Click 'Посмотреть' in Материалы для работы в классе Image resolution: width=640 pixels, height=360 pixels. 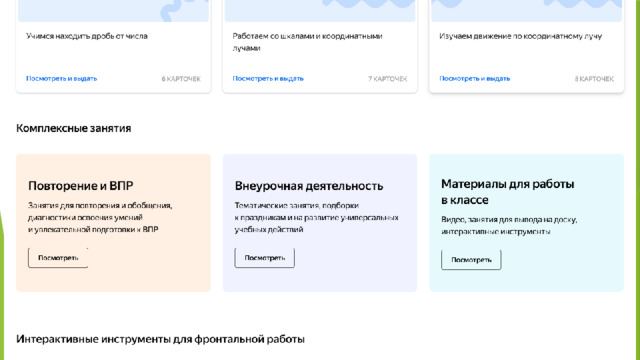coord(471,260)
